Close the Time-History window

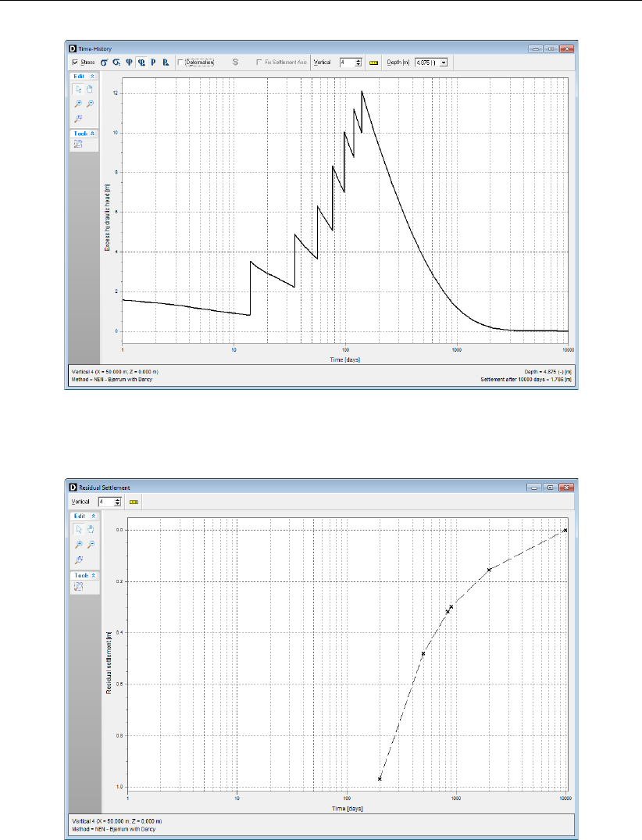point(568,48)
